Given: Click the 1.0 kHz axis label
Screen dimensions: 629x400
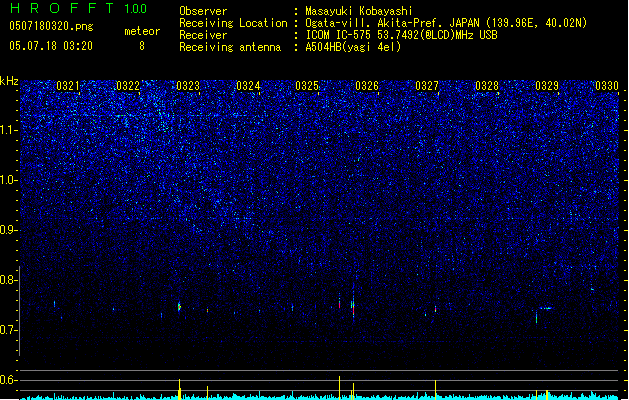Looking at the screenshot, I should 8,180.
